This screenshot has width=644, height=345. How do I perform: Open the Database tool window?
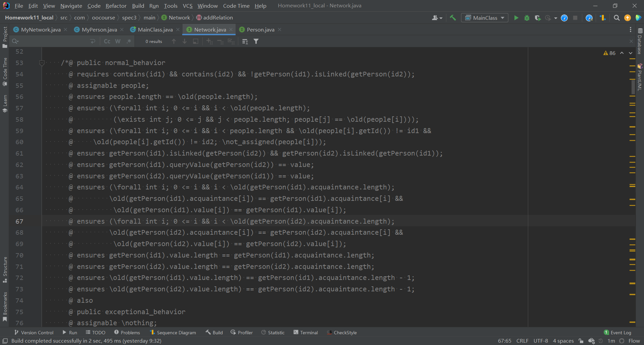(x=640, y=42)
